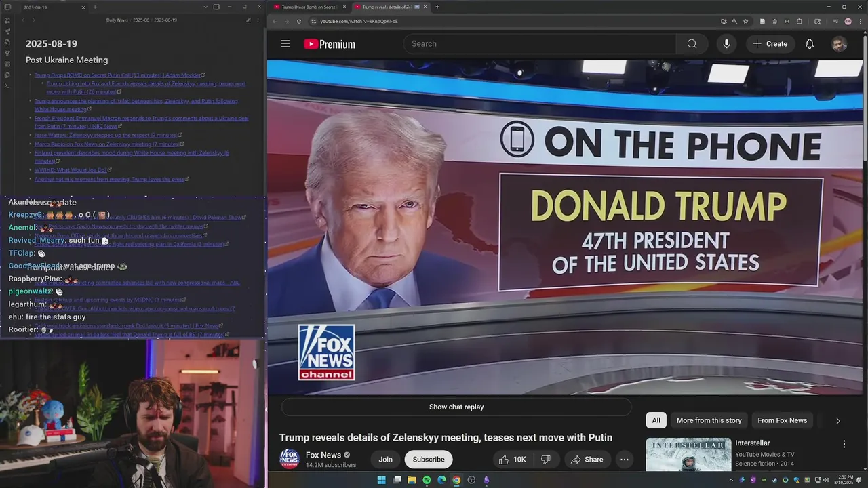Click the Chrome address bar URL
The width and height of the screenshot is (868, 488).
point(359,21)
